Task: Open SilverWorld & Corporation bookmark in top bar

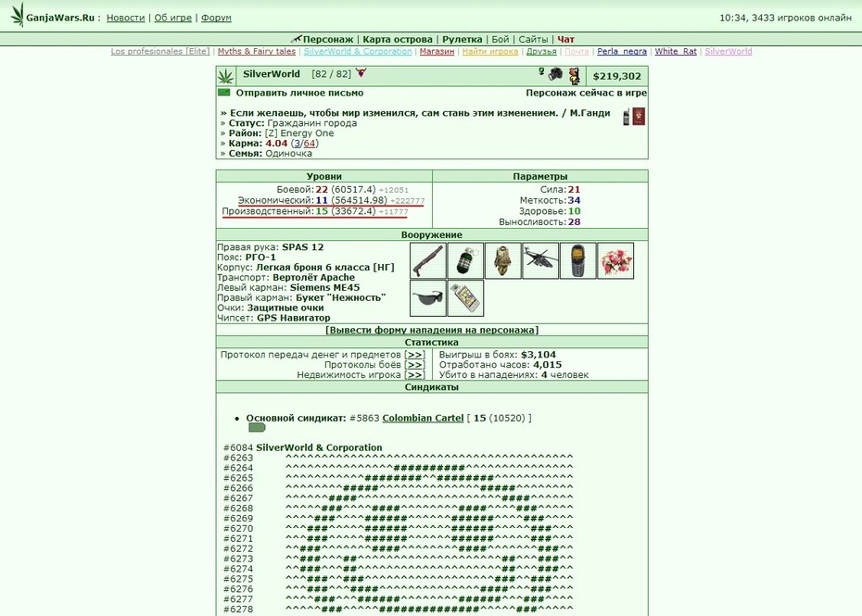Action: pos(358,51)
